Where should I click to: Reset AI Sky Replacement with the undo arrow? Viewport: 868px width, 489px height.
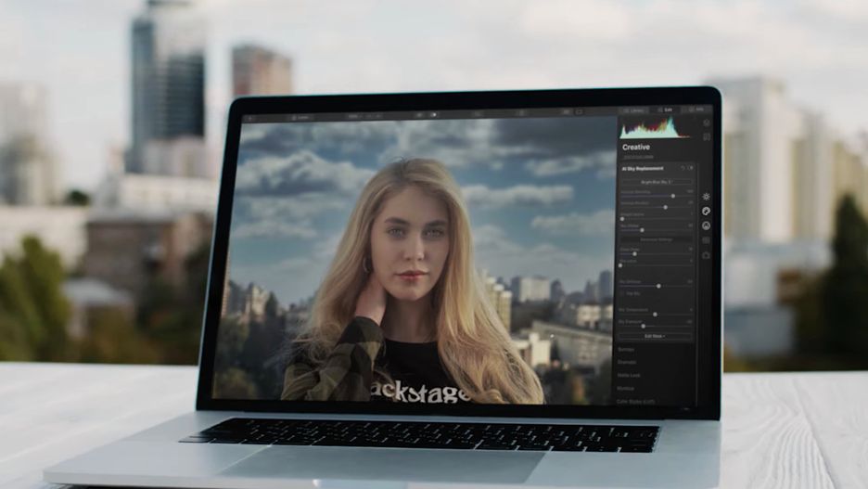tap(683, 168)
